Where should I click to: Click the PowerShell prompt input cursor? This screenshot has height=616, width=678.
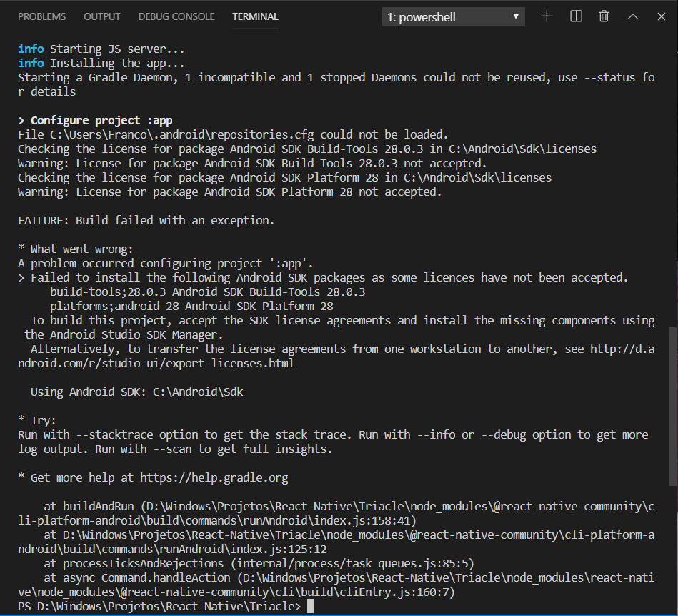[x=310, y=606]
